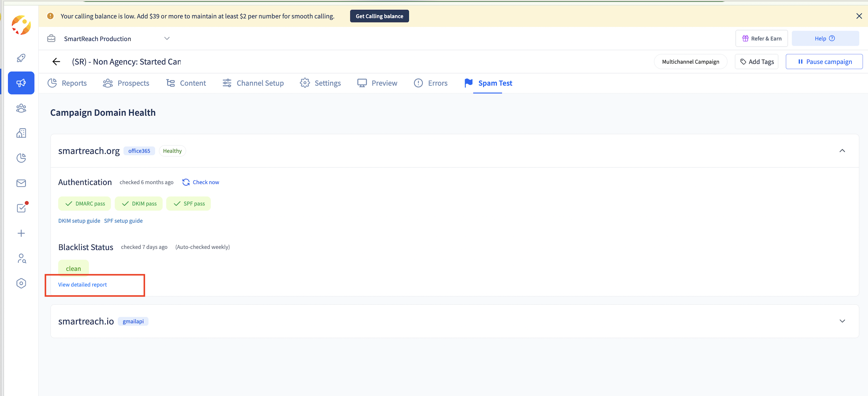This screenshot has height=396, width=868.
Task: Open the accounts building sidebar icon
Action: pos(21,133)
